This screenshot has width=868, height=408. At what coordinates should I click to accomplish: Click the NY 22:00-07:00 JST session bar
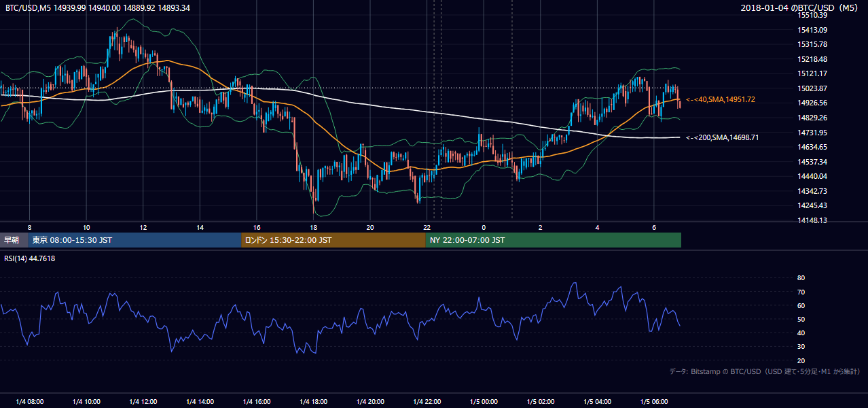pos(554,240)
